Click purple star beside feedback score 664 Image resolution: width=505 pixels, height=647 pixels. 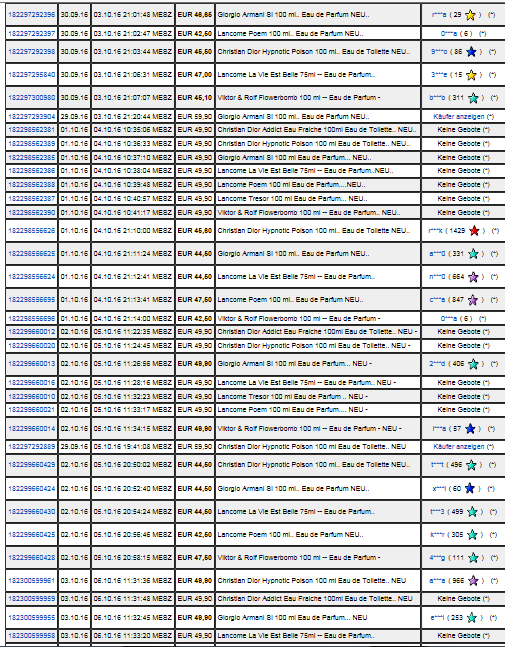click(x=473, y=277)
